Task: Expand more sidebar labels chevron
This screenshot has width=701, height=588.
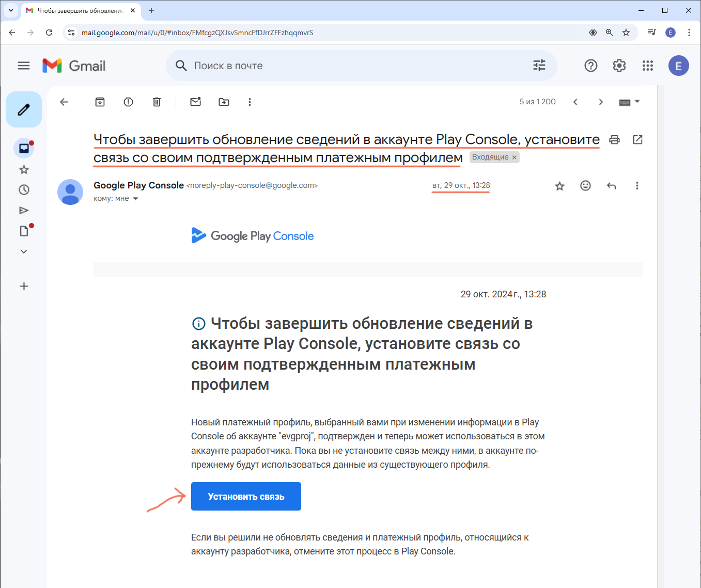Action: click(x=24, y=251)
